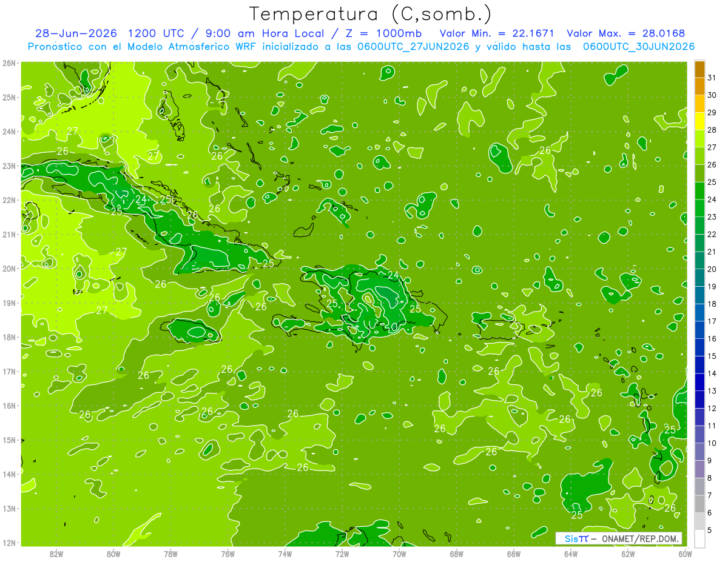Image resolution: width=728 pixels, height=562 pixels.
Task: Click the white swatch below colorbar label 5
Action: 699,538
